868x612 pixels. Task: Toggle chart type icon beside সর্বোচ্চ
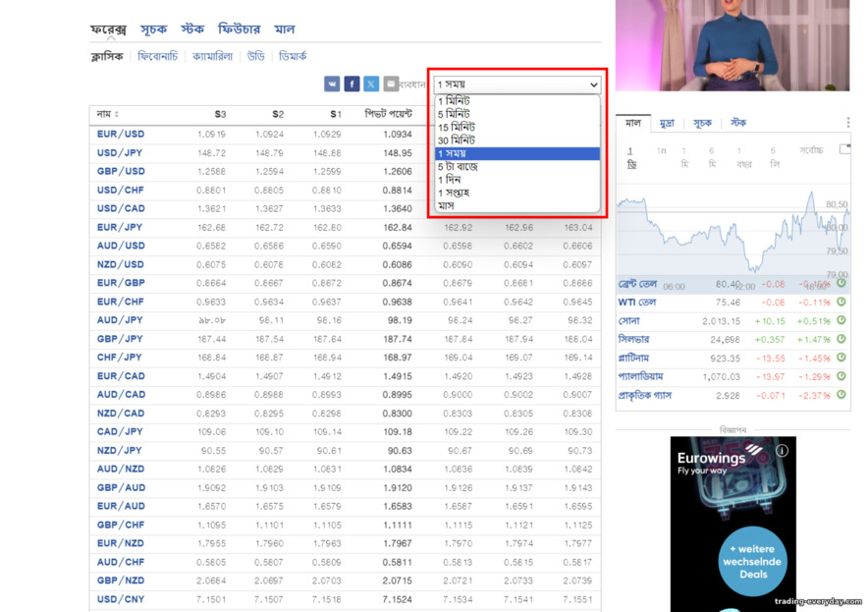pos(844,149)
